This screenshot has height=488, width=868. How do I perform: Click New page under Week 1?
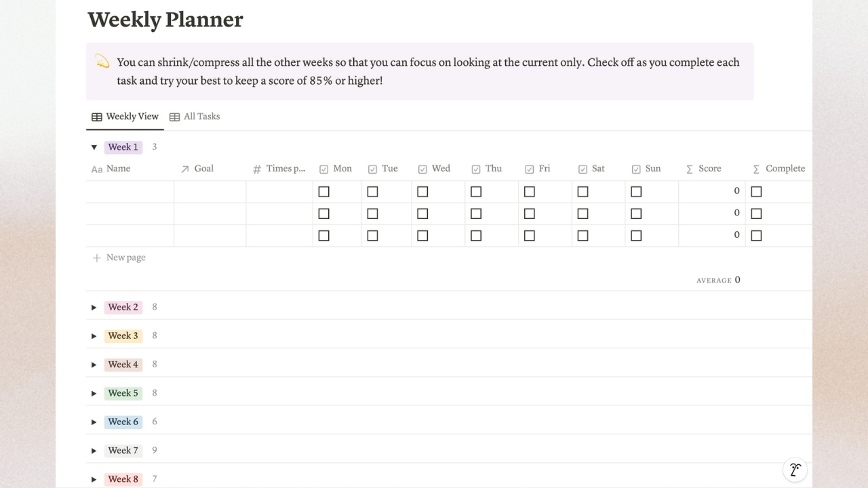click(119, 258)
